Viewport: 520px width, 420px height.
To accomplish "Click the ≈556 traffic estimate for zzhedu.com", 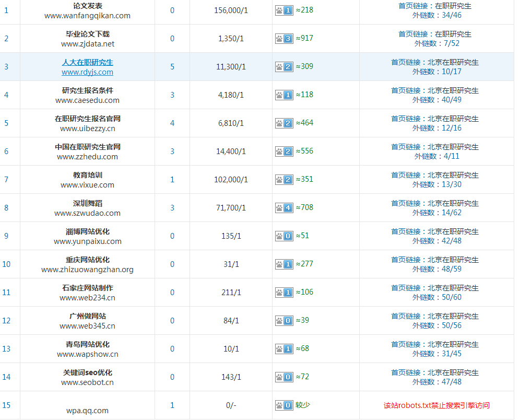I will [304, 151].
